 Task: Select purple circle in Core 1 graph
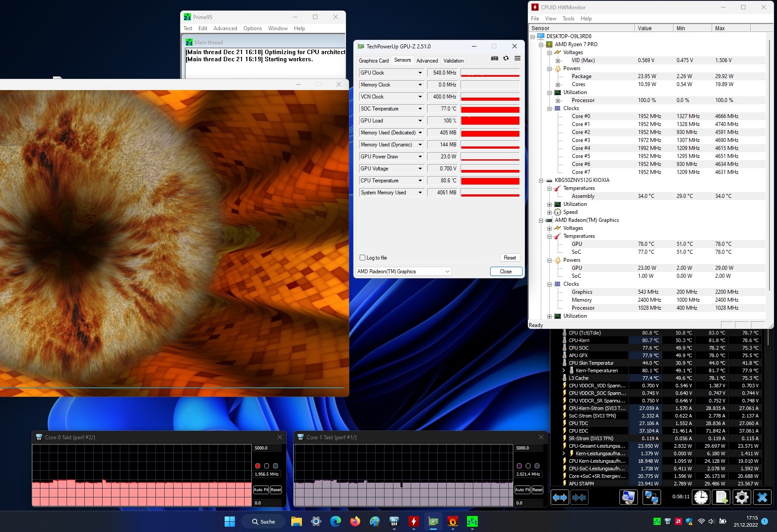(519, 466)
